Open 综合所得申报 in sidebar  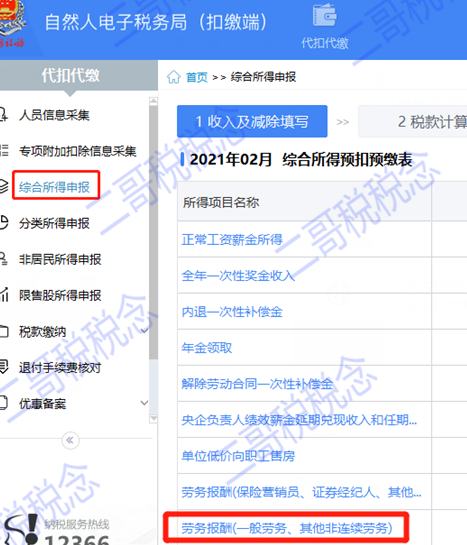coord(55,187)
